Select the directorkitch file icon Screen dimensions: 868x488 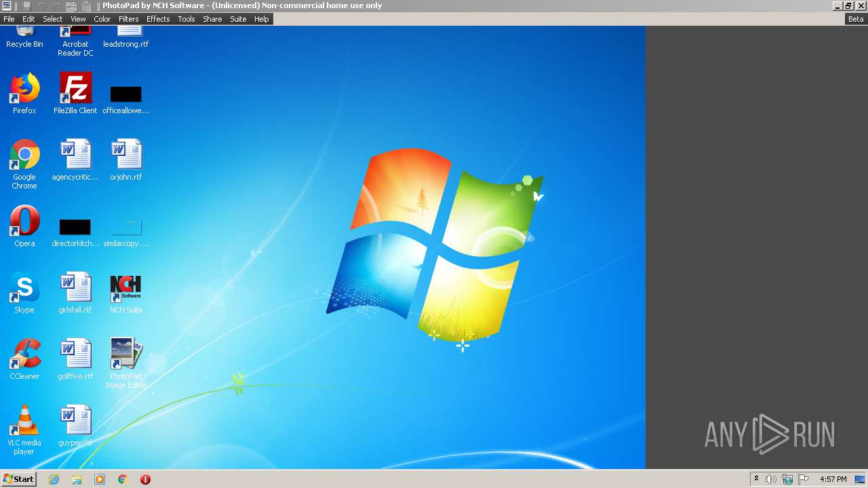[x=75, y=232]
